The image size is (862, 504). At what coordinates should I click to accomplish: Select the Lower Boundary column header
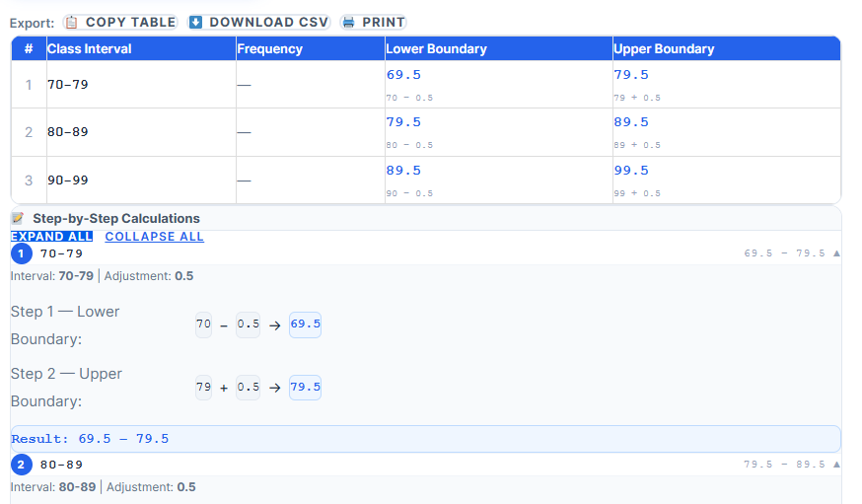(x=436, y=48)
